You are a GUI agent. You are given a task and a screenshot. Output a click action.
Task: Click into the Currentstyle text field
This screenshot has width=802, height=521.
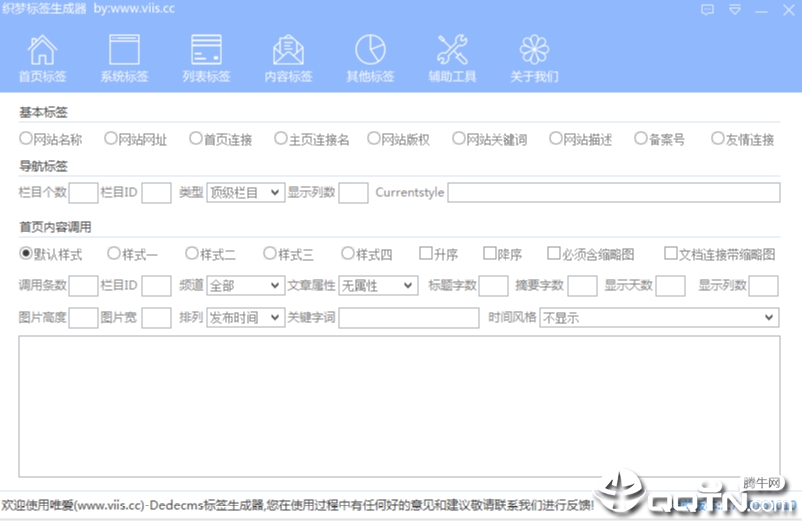(x=614, y=193)
